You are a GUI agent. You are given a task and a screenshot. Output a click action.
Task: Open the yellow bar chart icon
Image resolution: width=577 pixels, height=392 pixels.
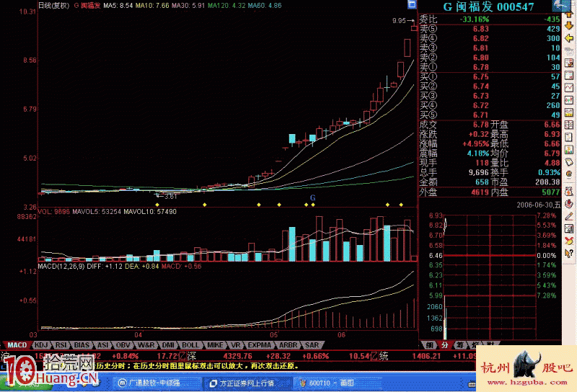569,112
